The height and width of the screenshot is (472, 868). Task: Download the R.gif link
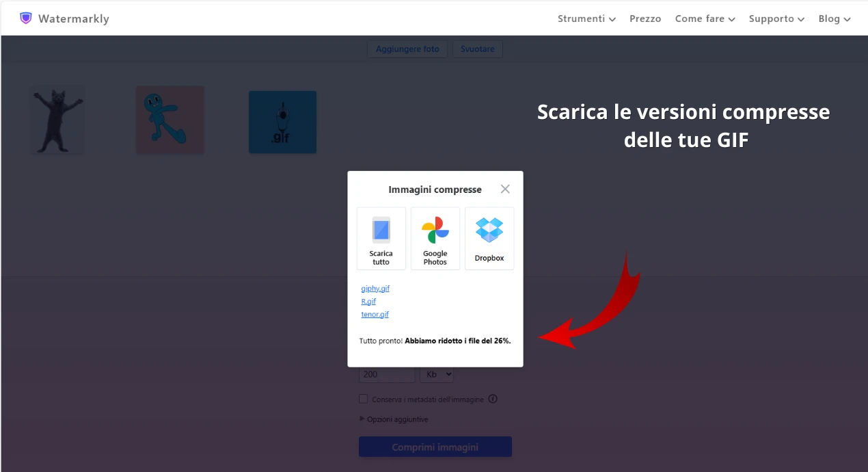[368, 302]
